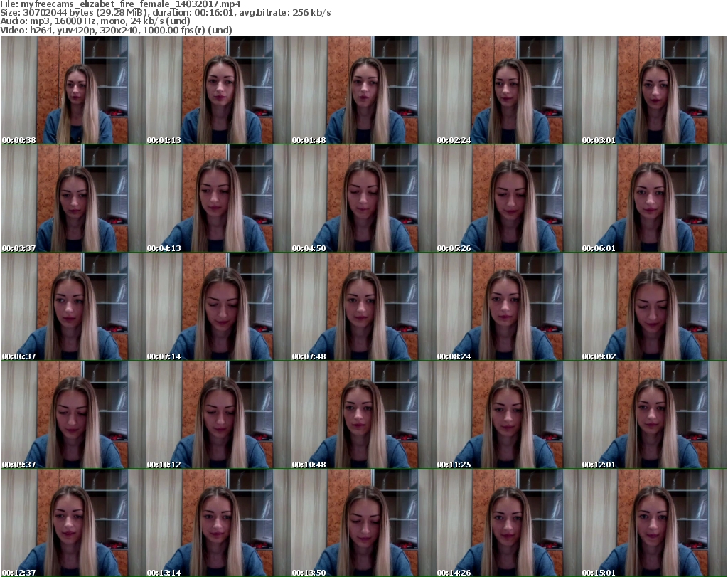This screenshot has height=577, width=728.
Task: Select the thumbnail frame at 00:11:25
Action: coord(508,415)
